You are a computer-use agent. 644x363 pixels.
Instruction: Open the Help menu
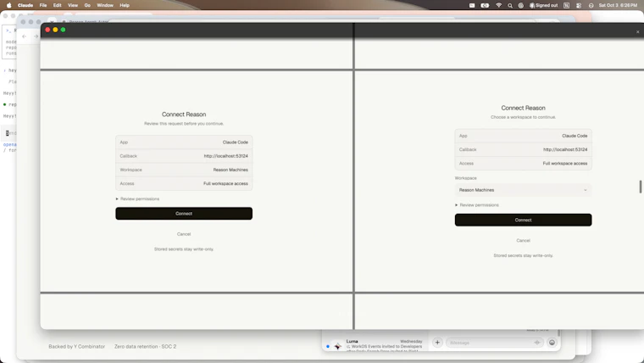(x=125, y=5)
